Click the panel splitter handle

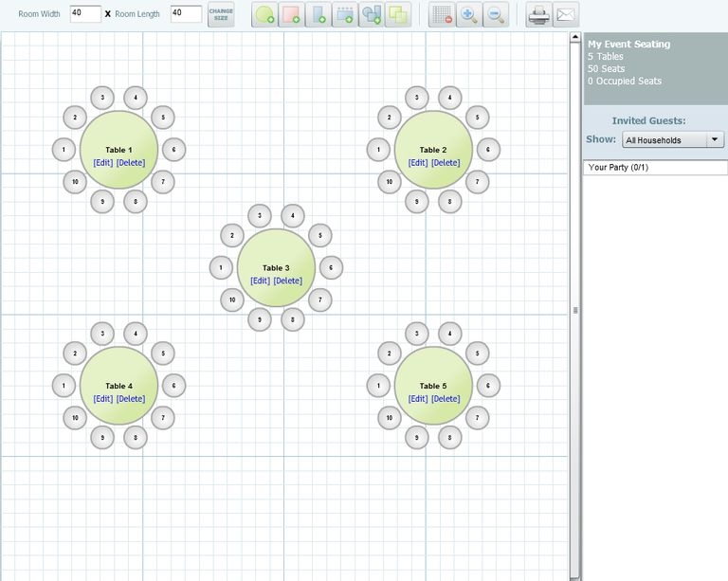(574, 310)
